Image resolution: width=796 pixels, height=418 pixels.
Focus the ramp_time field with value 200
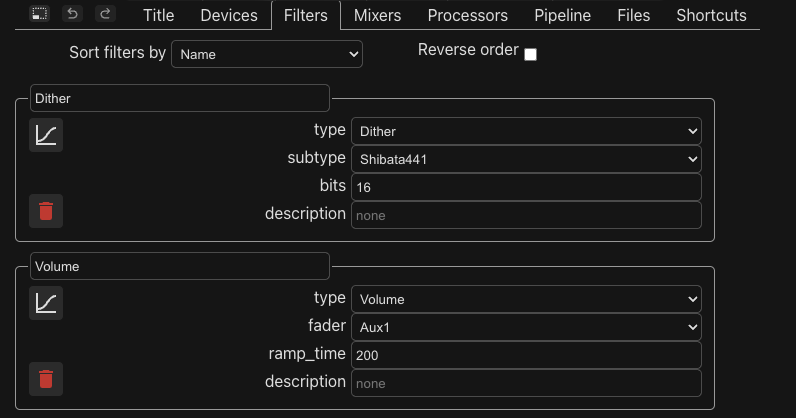pyautogui.click(x=526, y=356)
